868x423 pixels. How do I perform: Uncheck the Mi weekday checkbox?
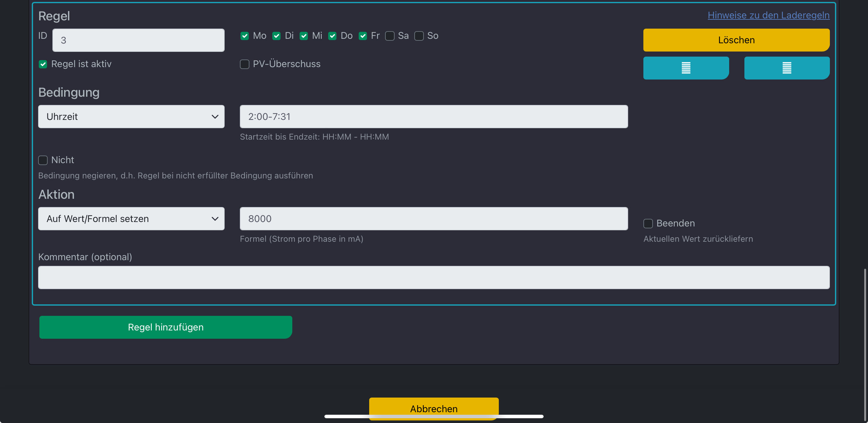click(304, 36)
